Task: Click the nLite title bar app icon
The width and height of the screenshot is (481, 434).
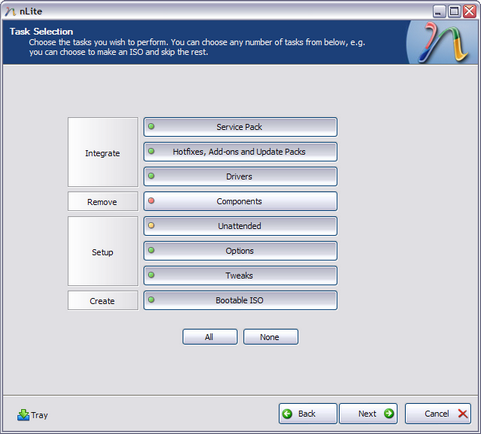Action: (10, 12)
